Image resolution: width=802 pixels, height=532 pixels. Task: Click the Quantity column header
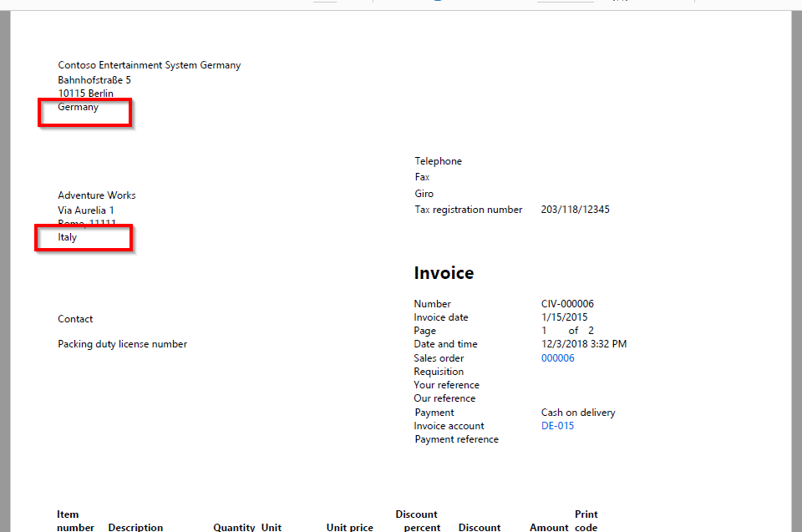click(234, 527)
